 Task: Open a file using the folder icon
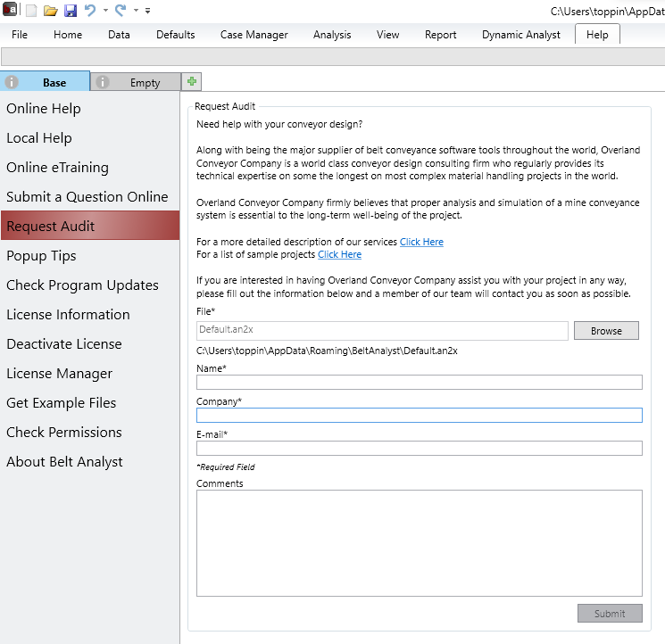click(x=51, y=10)
